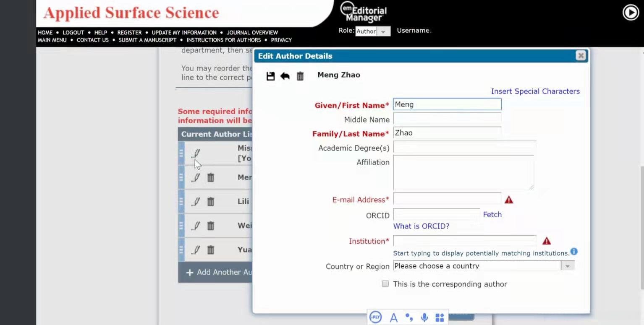
Task: Click the pencil edit icon in the first author row
Action: tap(196, 153)
